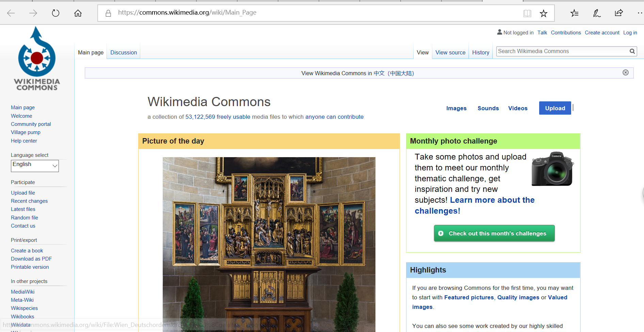The height and width of the screenshot is (332, 644).
Task: Open the Featured pictures link
Action: 469,297
